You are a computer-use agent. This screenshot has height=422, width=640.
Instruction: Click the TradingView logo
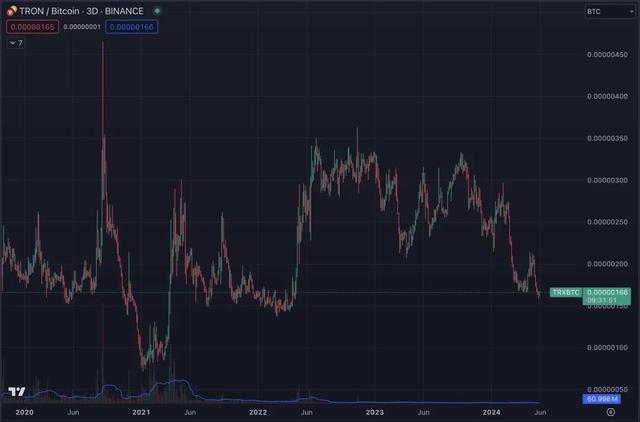[x=17, y=392]
